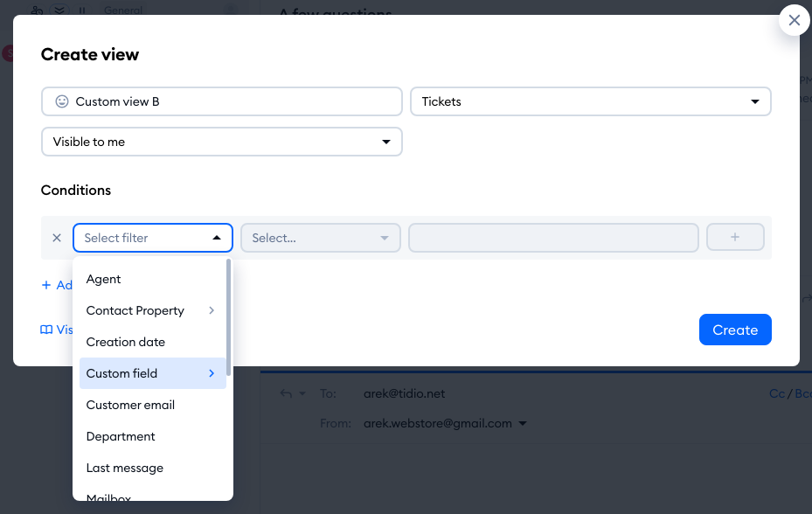This screenshot has height=514, width=812.
Task: Choose Agent from the filter list
Action: click(x=104, y=279)
